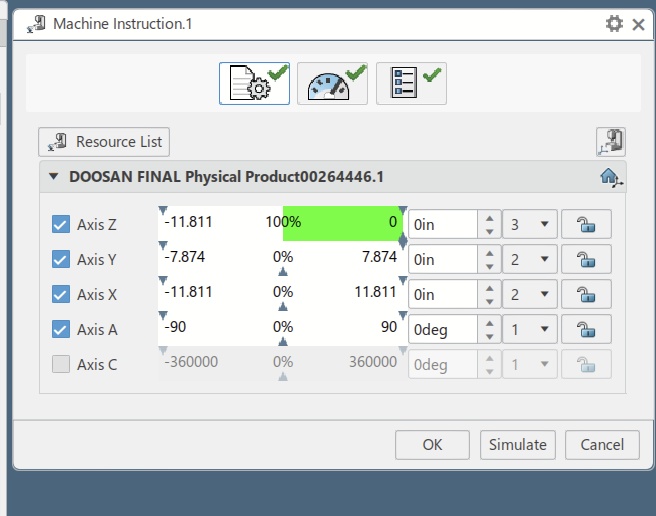The height and width of the screenshot is (516, 656).
Task: Click the OK button
Action: [432, 444]
